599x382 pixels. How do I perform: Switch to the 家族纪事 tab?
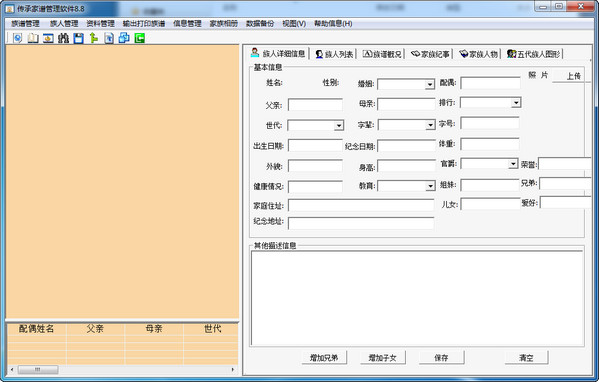click(x=430, y=54)
